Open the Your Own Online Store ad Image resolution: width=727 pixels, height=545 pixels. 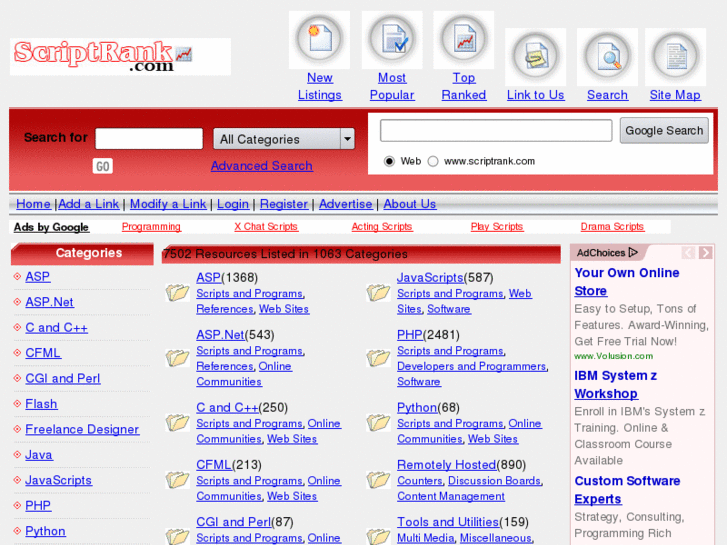626,282
